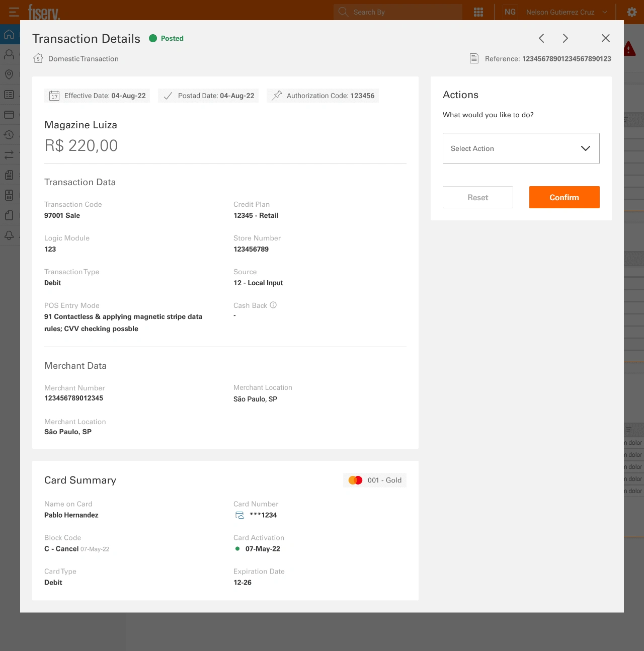This screenshot has width=644, height=651.
Task: Open the user profile sidebar icon
Action: click(9, 54)
